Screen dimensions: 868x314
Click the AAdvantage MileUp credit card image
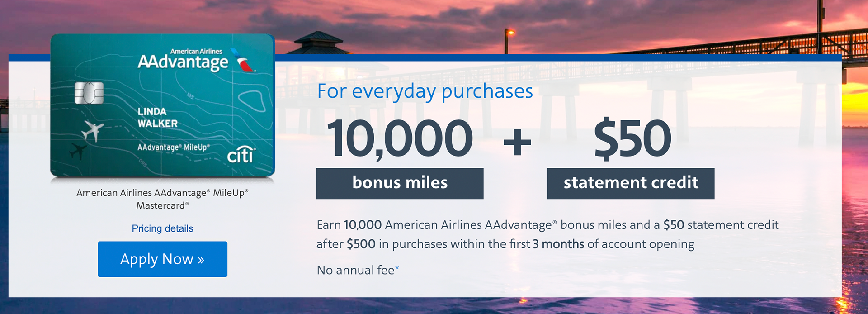[x=162, y=105]
